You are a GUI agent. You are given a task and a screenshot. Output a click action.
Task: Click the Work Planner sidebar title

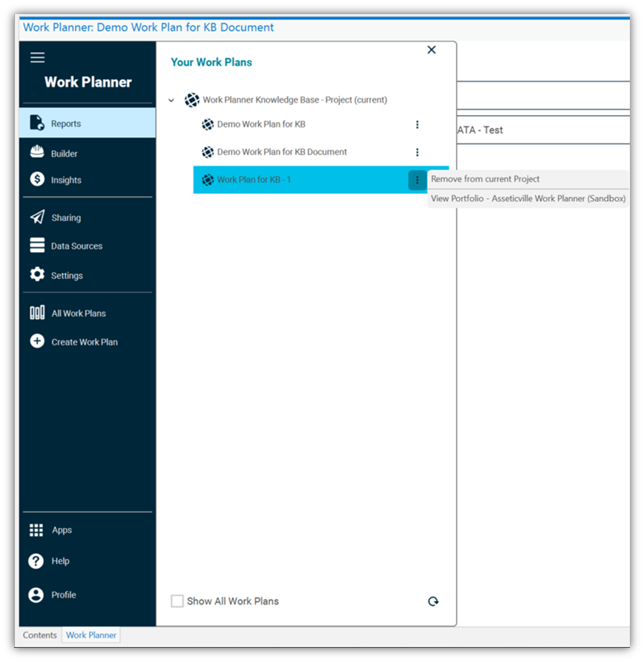pos(88,82)
